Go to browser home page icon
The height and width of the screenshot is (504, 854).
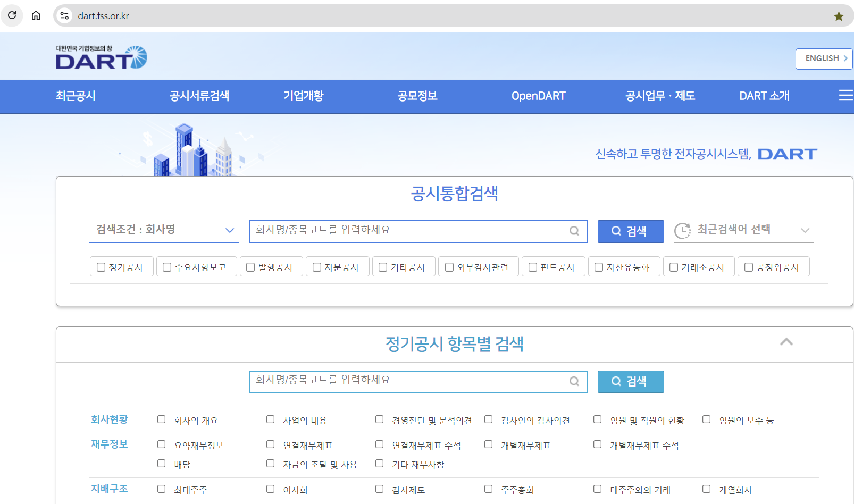pyautogui.click(x=36, y=15)
